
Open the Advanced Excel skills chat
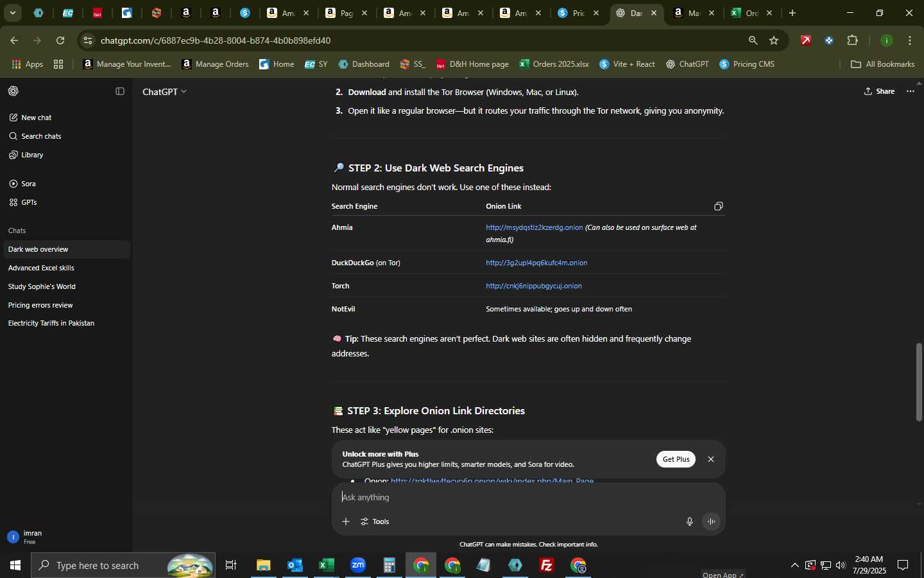67,268
